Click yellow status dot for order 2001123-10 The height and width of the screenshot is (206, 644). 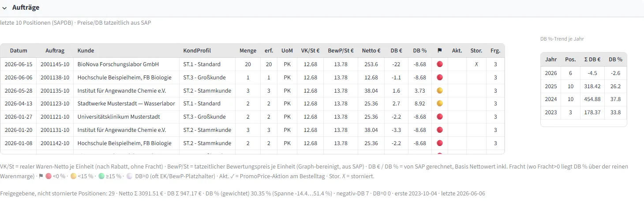coord(439,104)
